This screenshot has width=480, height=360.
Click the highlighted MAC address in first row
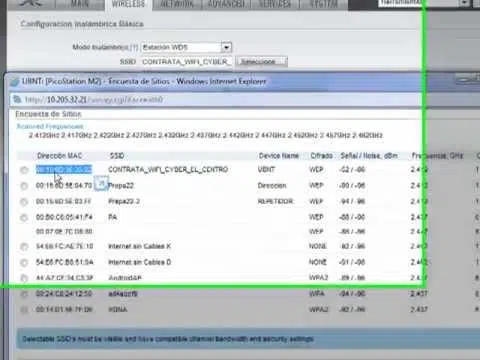pos(64,169)
